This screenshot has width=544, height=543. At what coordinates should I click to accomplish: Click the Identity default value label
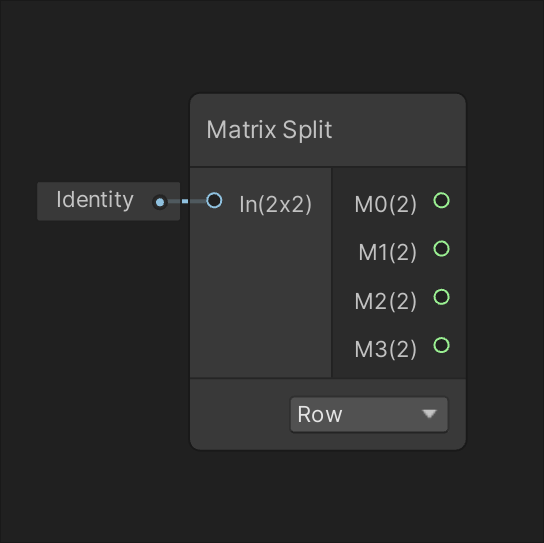click(95, 200)
